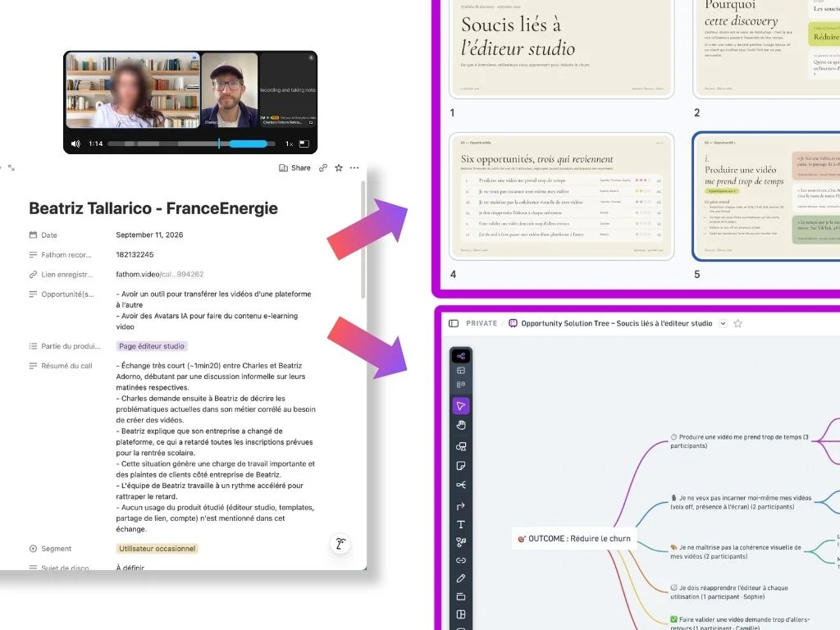Select the connector arrow tool
Image resolution: width=840 pixels, height=630 pixels.
(x=461, y=505)
